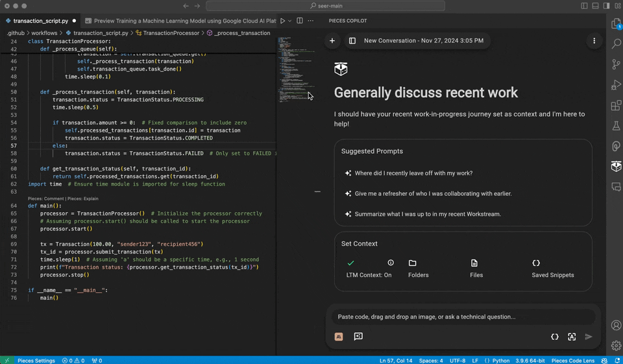The height and width of the screenshot is (364, 623).
Task: Add Saved Snippets as context
Action: 553,269
